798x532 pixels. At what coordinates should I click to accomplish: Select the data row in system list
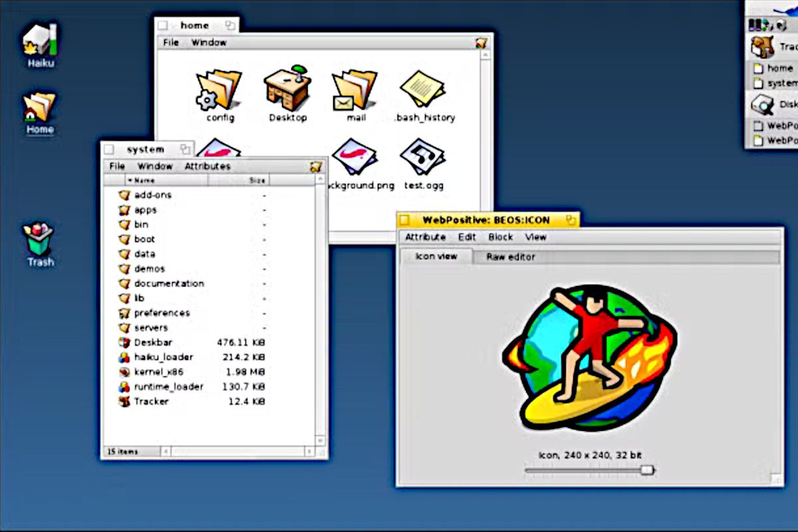pos(193,253)
